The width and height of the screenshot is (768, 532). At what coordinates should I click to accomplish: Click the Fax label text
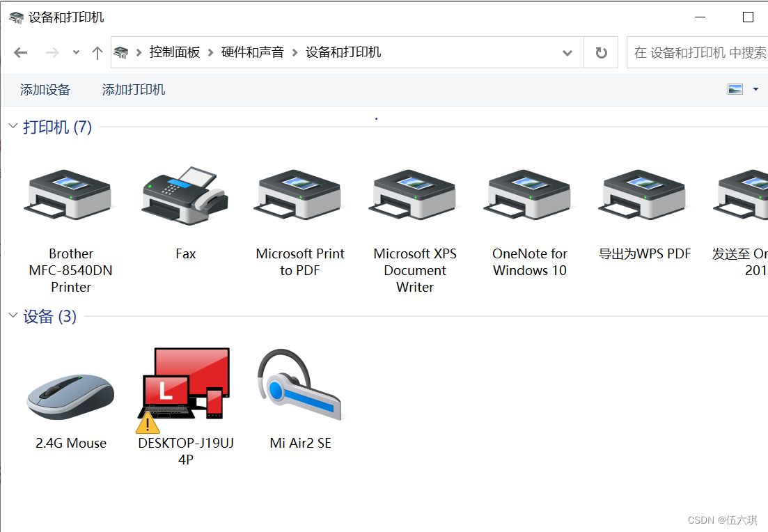click(x=186, y=253)
